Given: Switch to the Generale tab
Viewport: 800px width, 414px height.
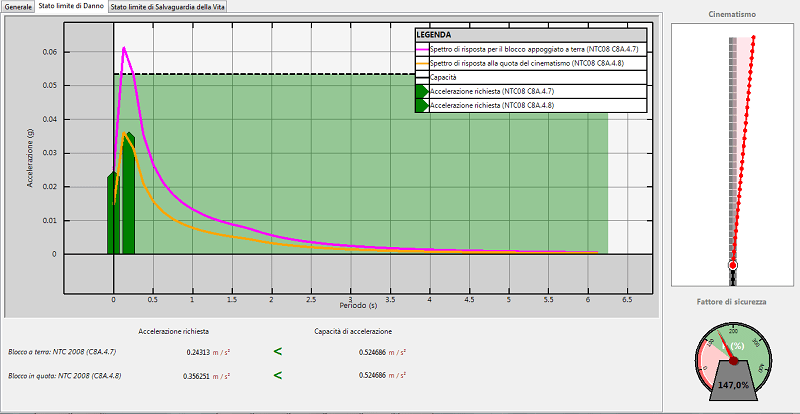Looking at the screenshot, I should [x=18, y=6].
